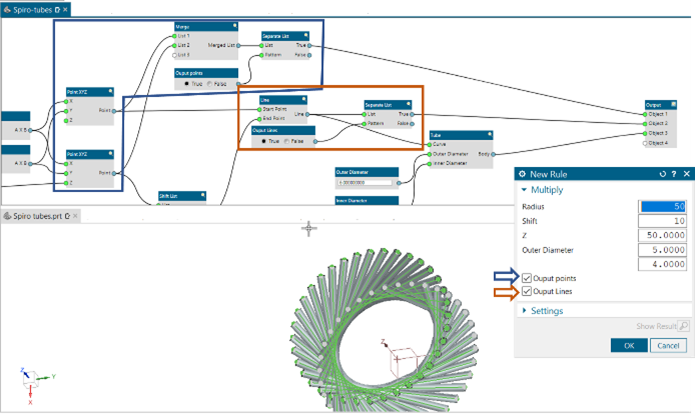Screen dimensions: 695x414
Task: Click the Shift value field
Action: coord(662,219)
